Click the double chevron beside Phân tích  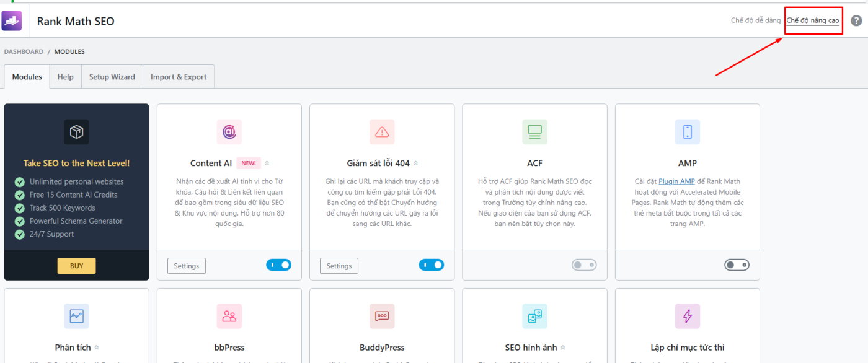(x=96, y=348)
